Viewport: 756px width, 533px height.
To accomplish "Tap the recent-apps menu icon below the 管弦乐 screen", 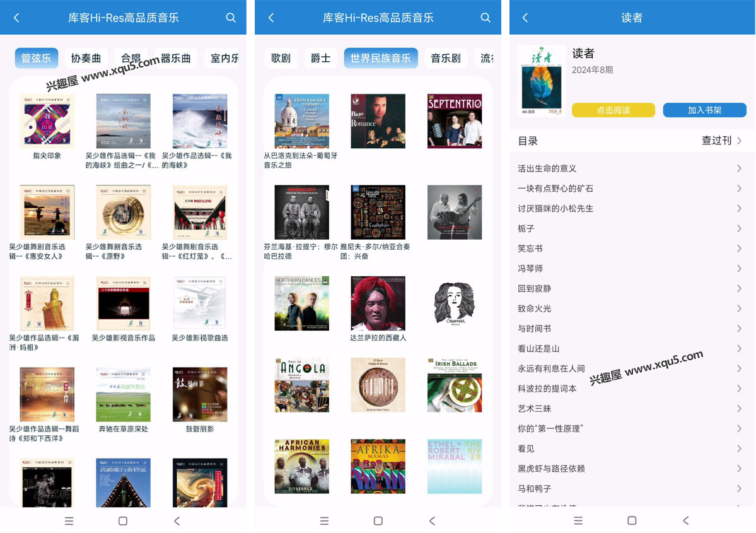I will 69,521.
